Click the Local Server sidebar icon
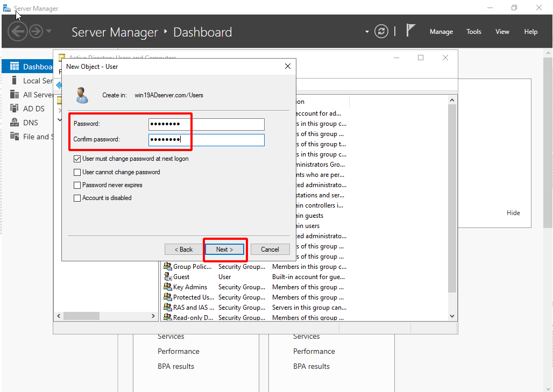Screen dimensions: 553x392 [x=14, y=80]
